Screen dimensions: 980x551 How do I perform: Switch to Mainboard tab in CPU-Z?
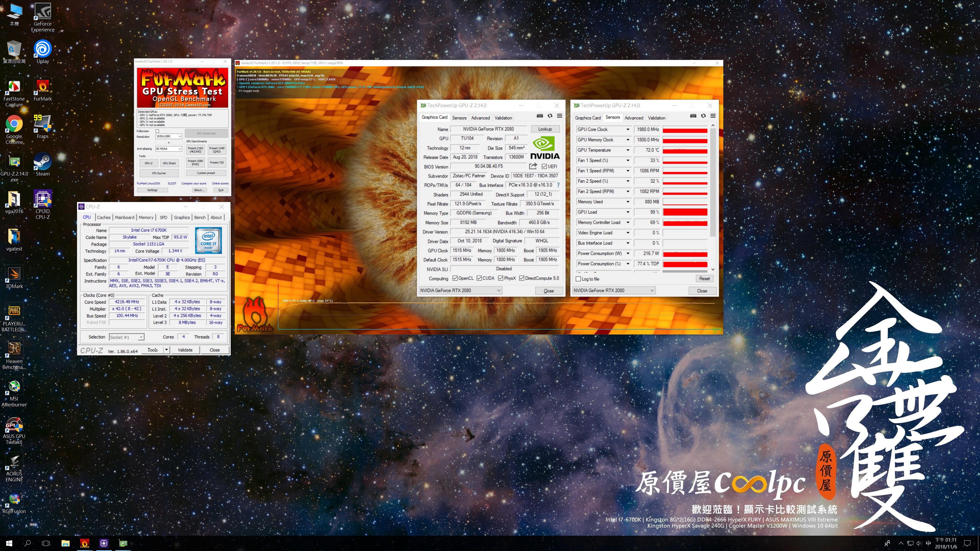(124, 218)
